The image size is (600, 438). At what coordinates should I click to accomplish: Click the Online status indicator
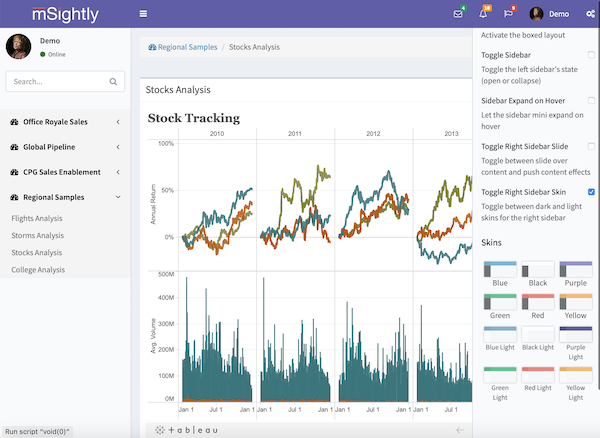click(53, 55)
